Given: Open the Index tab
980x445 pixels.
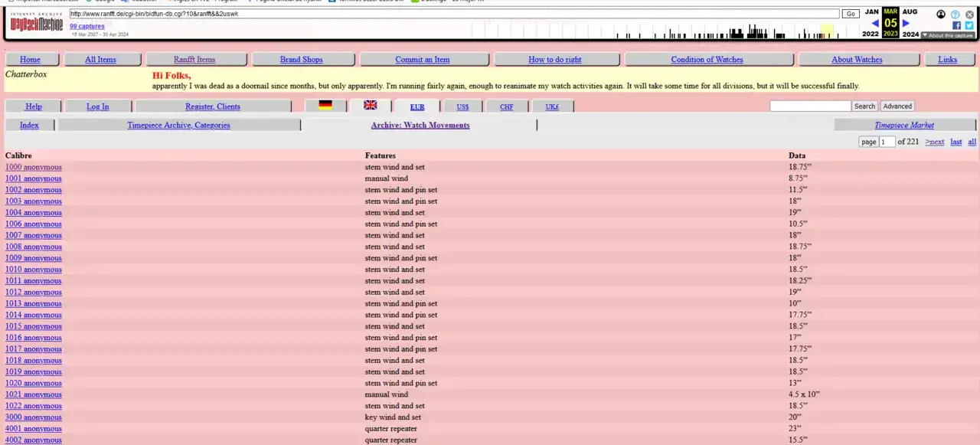Looking at the screenshot, I should (30, 125).
